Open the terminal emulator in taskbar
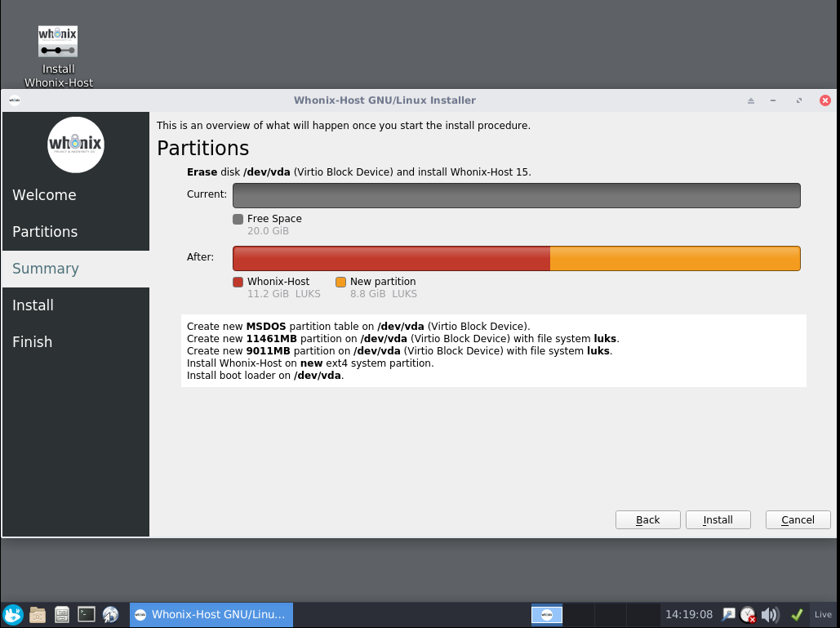Screen dimensions: 840x628 [87, 615]
